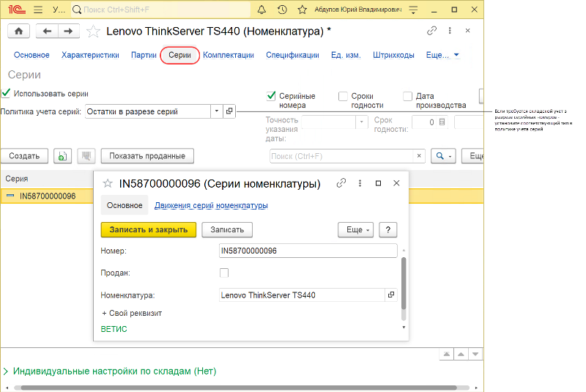Viewport: 586px width, 392px height.
Task: Click the magnifier search button
Action: click(x=443, y=156)
